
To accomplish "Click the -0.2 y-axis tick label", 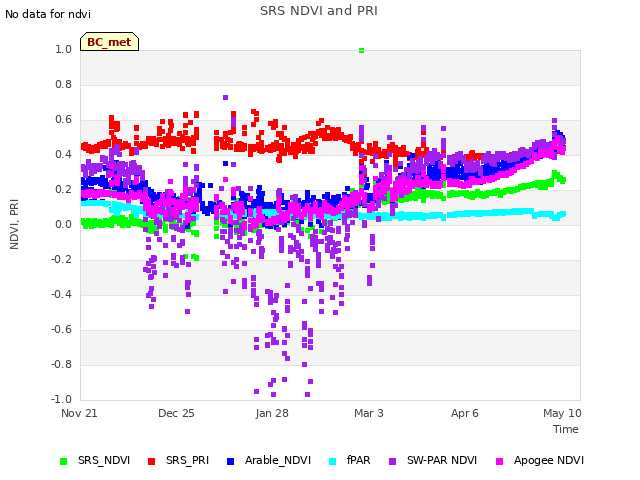I will tap(61, 260).
